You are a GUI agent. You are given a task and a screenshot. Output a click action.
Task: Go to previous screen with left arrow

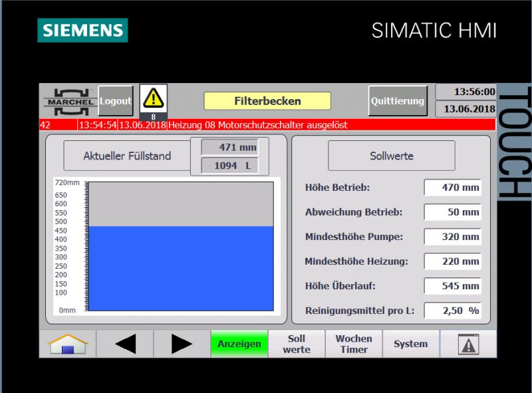(125, 344)
